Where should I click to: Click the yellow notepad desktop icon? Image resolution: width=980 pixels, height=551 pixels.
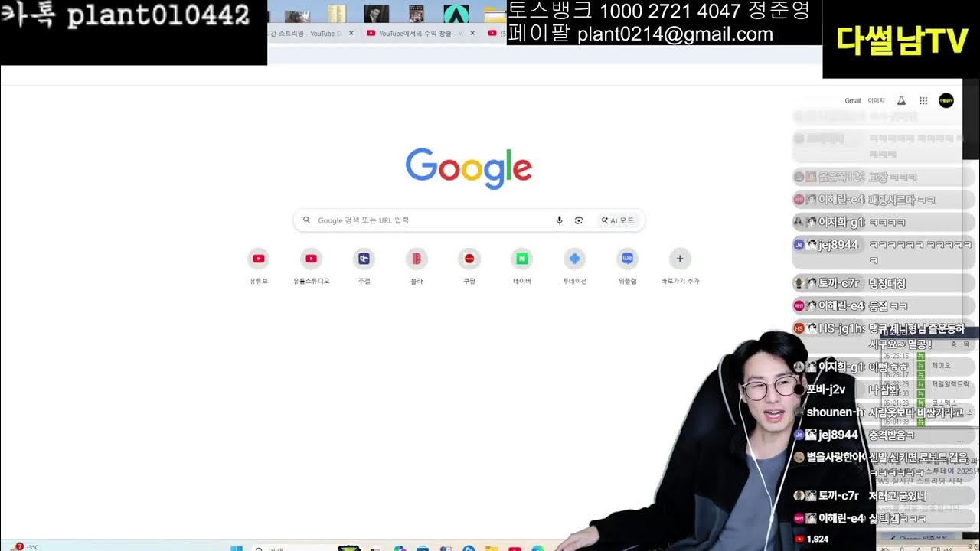(336, 14)
